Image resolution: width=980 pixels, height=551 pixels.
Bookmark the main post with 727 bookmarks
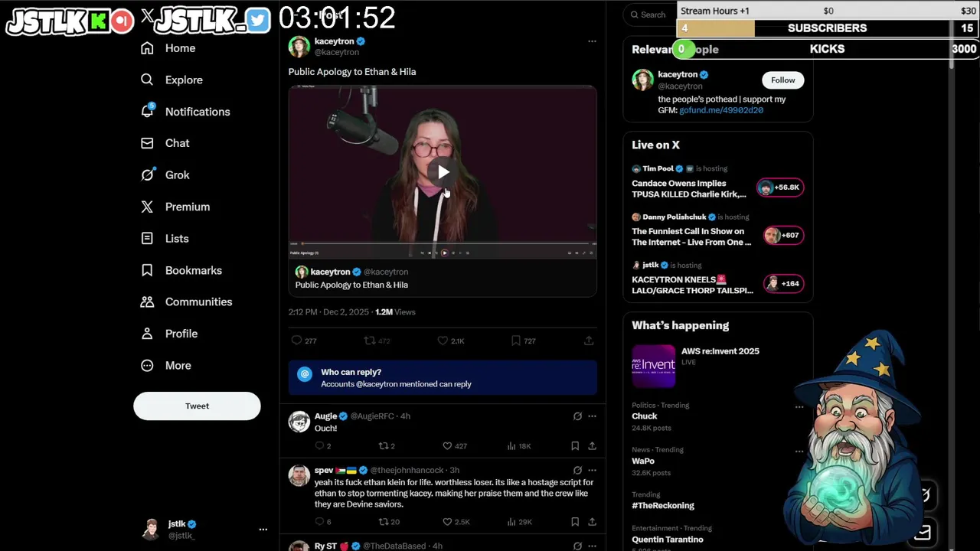pos(524,341)
